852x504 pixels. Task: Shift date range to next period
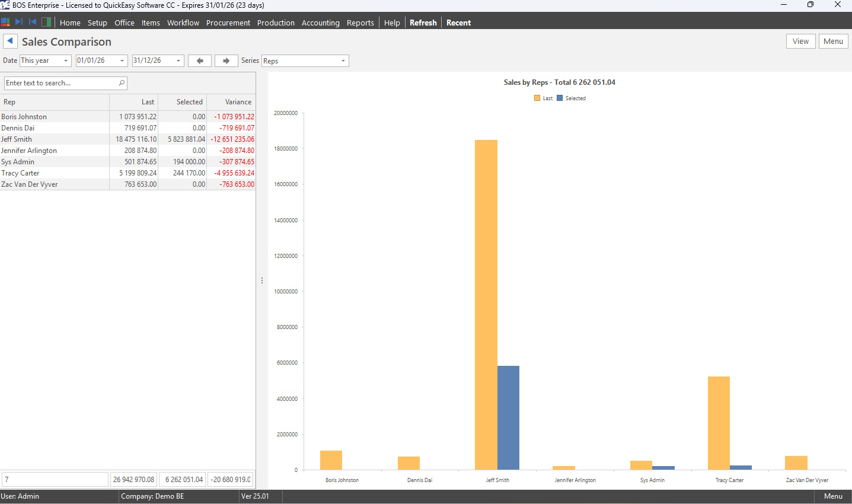[226, 60]
